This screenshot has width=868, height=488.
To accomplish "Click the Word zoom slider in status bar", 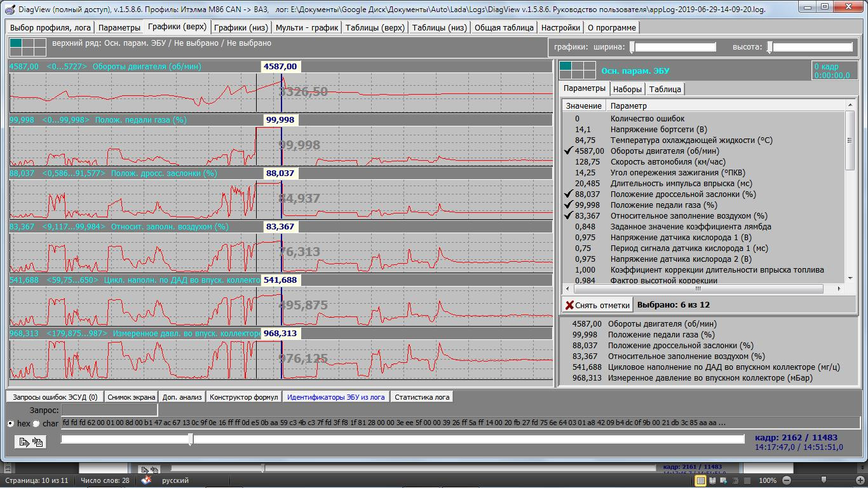I will point(824,480).
